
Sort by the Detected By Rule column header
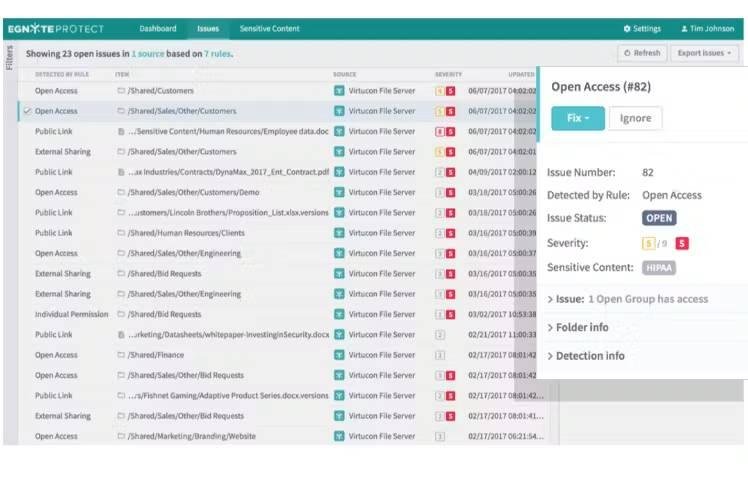[62, 74]
